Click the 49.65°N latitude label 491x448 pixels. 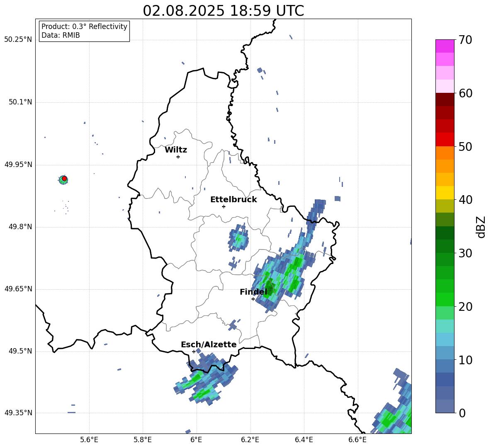(x=18, y=289)
